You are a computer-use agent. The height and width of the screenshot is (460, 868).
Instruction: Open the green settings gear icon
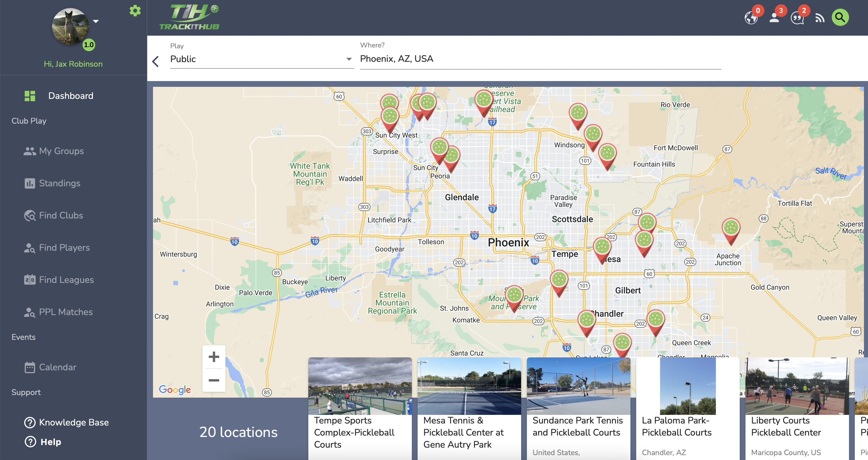pyautogui.click(x=135, y=11)
